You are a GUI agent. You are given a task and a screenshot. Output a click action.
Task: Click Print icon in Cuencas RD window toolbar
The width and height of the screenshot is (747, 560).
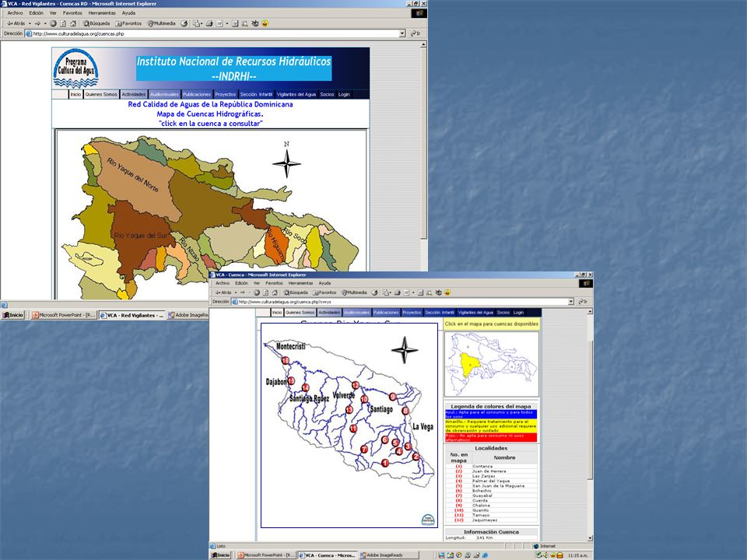point(209,23)
